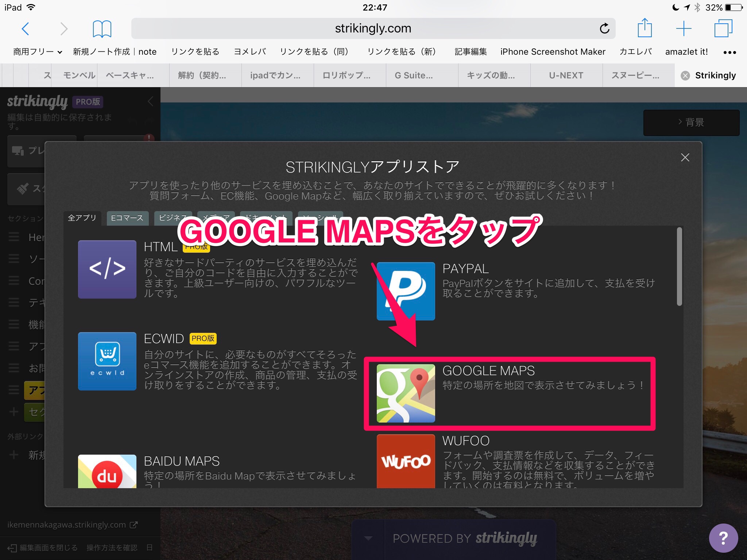Show more bookmarks via ellipsis
The image size is (747, 560).
pos(729,52)
